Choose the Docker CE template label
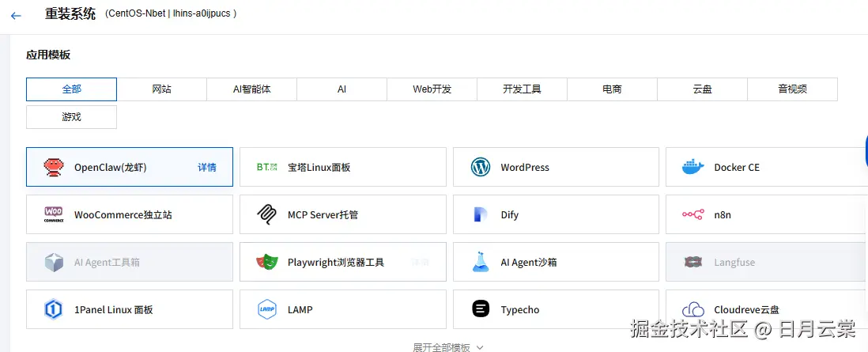 737,168
